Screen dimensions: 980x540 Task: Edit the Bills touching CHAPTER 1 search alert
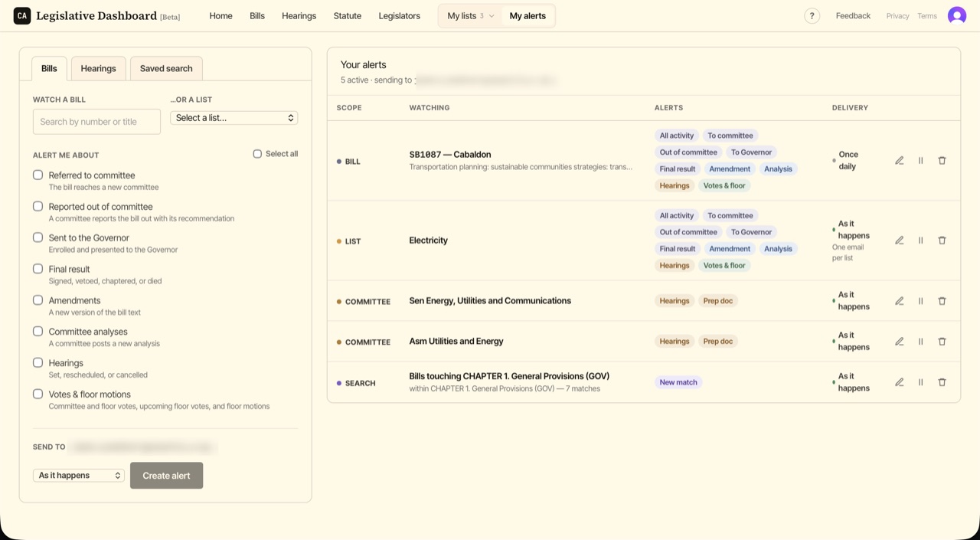tap(900, 382)
